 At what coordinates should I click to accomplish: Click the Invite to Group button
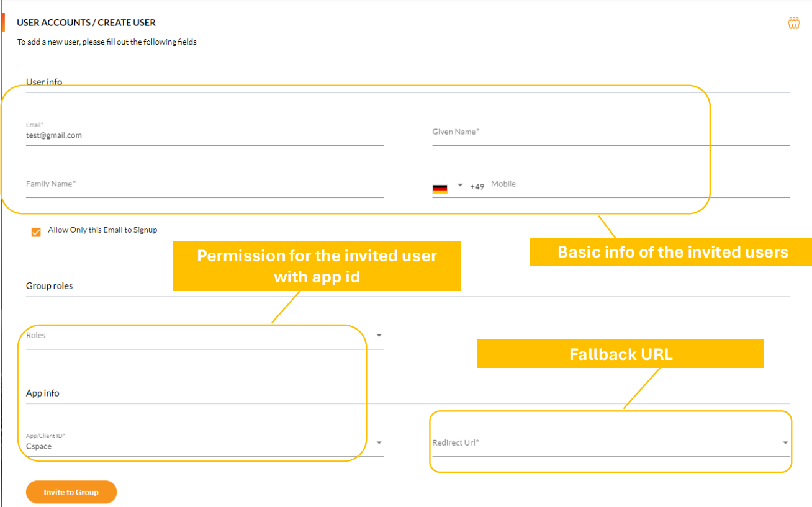coord(71,491)
